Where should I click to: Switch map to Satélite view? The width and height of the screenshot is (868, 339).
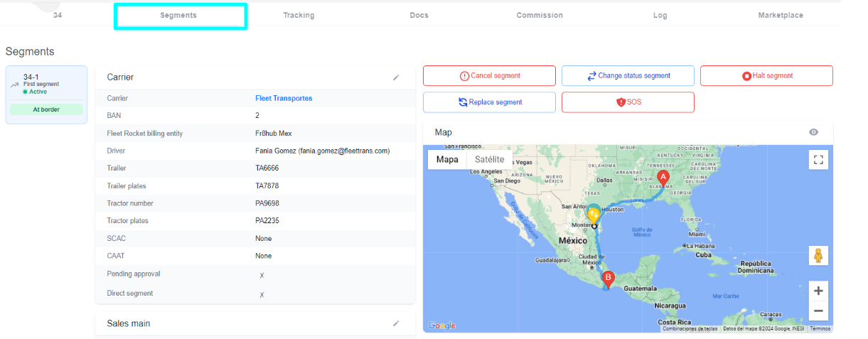pyautogui.click(x=489, y=159)
